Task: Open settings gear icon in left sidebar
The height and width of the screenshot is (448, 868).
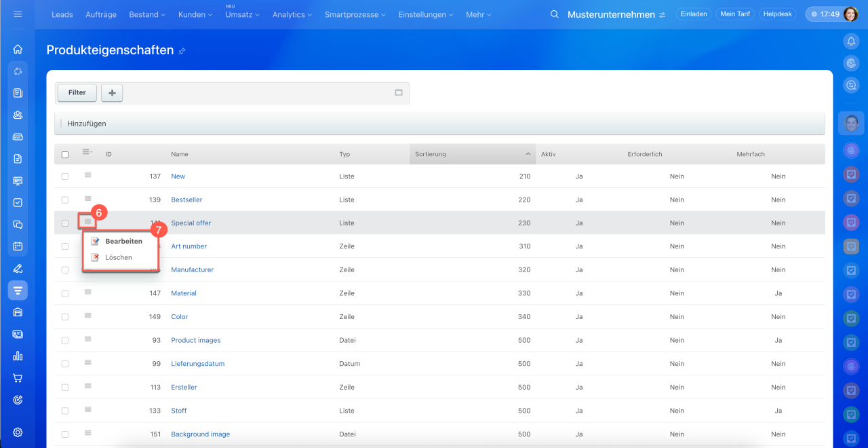Action: click(18, 432)
